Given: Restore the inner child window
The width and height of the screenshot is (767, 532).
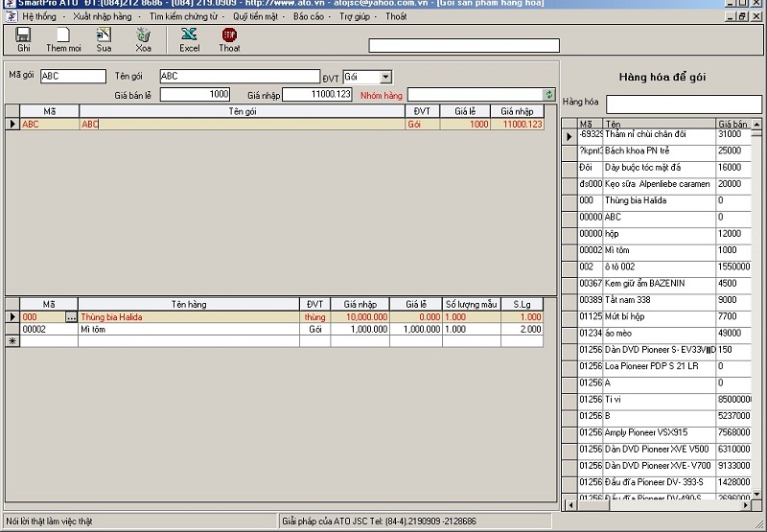Looking at the screenshot, I should click(742, 16).
